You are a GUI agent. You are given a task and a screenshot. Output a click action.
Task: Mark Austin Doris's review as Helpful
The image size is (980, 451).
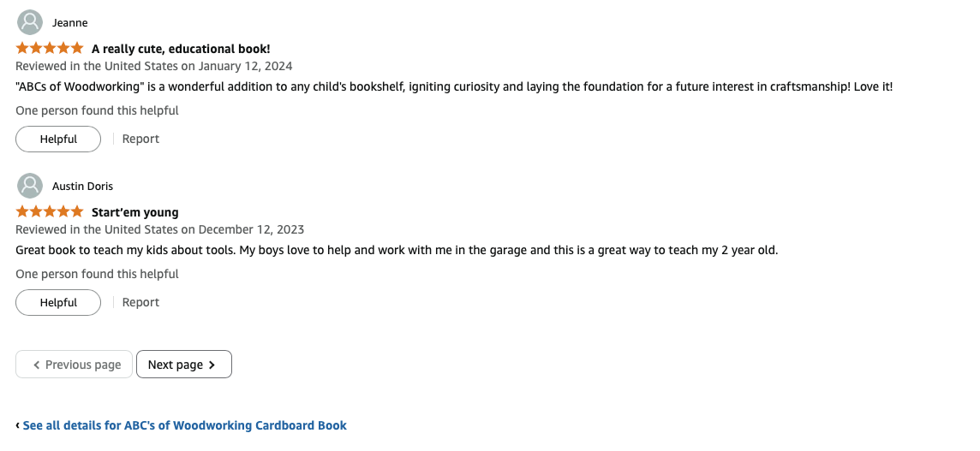coord(58,303)
